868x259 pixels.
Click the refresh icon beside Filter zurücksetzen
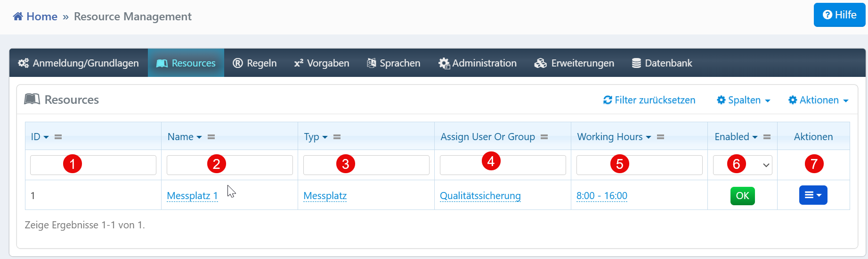point(608,100)
